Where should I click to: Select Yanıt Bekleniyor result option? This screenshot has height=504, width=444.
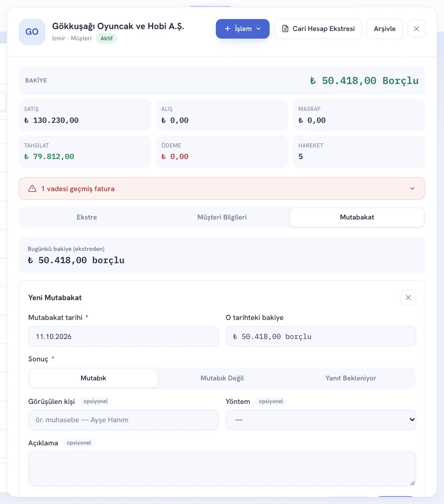click(x=351, y=378)
